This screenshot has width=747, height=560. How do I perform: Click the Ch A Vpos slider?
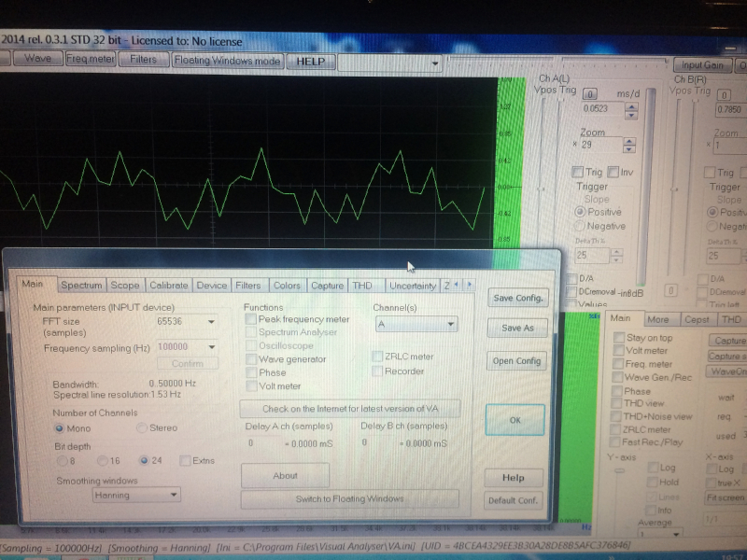(x=542, y=189)
